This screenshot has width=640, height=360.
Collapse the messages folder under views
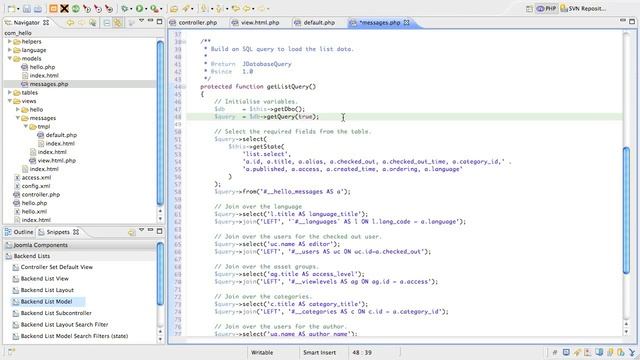point(18,118)
